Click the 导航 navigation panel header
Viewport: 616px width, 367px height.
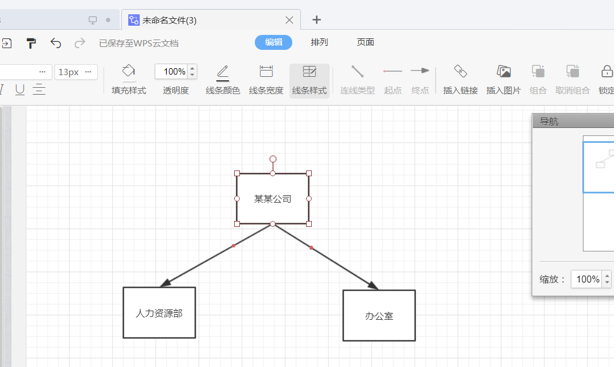(x=574, y=121)
